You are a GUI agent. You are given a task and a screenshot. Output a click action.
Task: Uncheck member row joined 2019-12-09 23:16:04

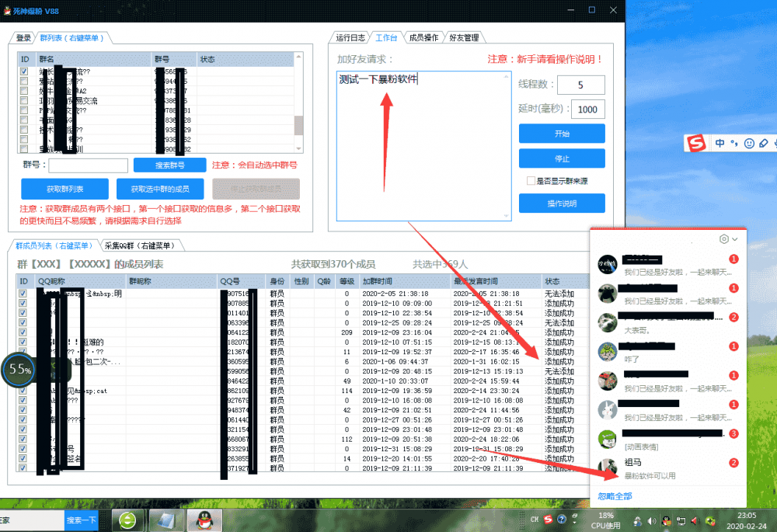pos(23,332)
